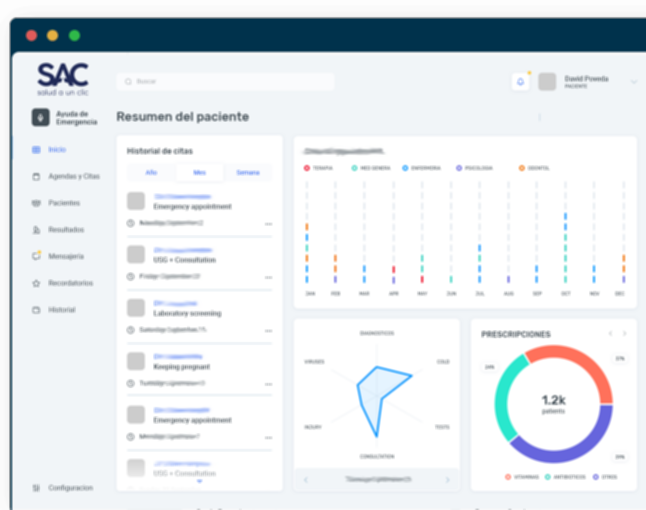The width and height of the screenshot is (646, 510).
Task: Open Agendas y Citas from sidebar
Action: point(73,176)
